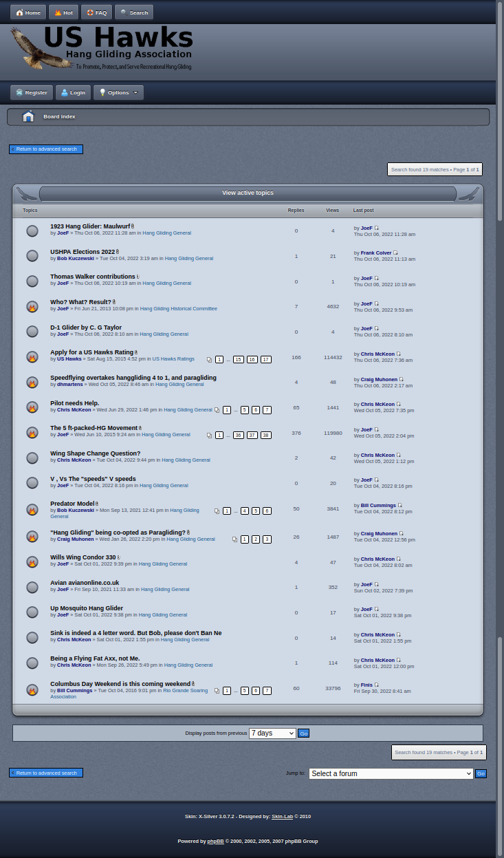The image size is (504, 858).
Task: Open the Select a forum dropdown
Action: pyautogui.click(x=391, y=773)
